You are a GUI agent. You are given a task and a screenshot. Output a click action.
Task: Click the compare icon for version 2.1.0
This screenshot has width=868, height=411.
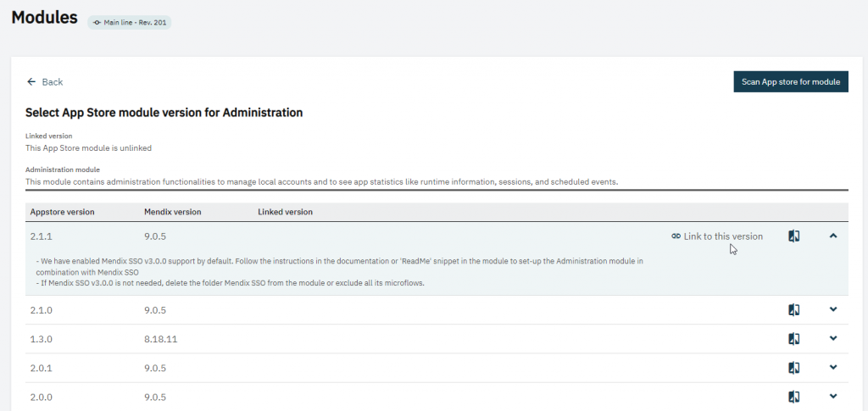[793, 310]
